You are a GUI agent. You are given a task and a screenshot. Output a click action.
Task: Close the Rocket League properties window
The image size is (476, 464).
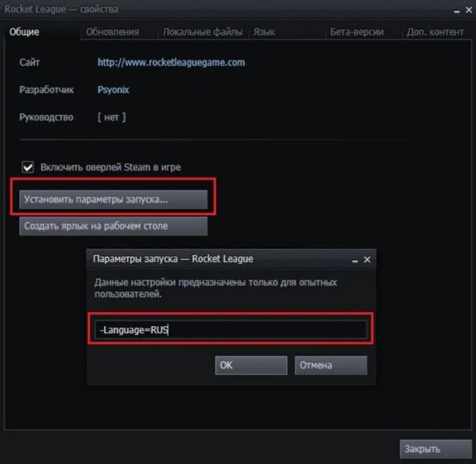tap(469, 10)
